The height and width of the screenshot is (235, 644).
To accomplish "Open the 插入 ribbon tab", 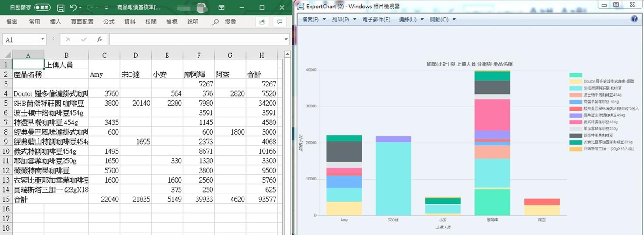I will [56, 22].
